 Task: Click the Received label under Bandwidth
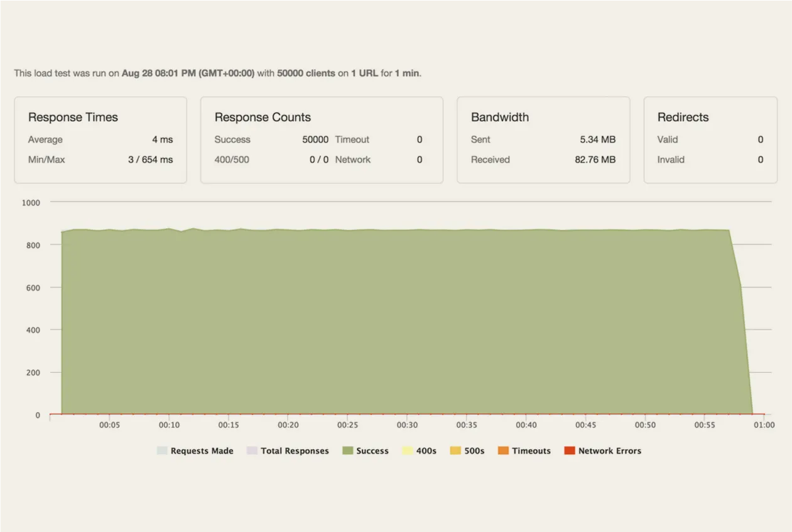(491, 160)
